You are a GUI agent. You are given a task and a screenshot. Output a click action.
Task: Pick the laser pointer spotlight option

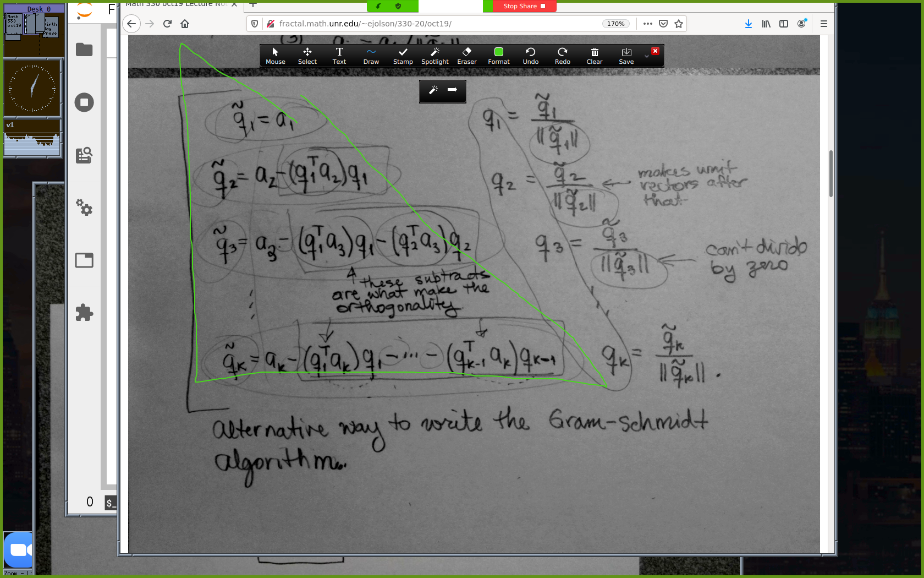click(433, 90)
